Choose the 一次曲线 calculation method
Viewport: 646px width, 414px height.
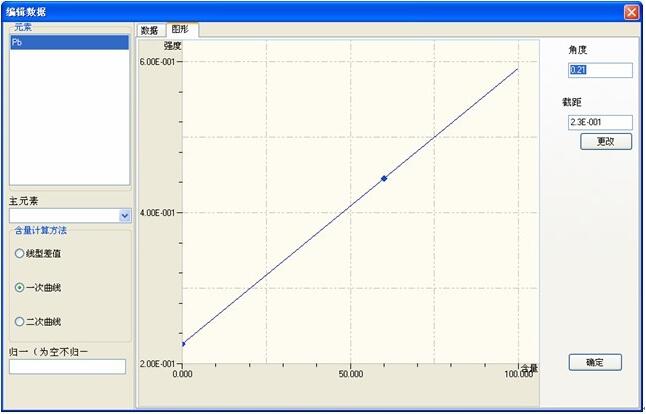point(20,287)
